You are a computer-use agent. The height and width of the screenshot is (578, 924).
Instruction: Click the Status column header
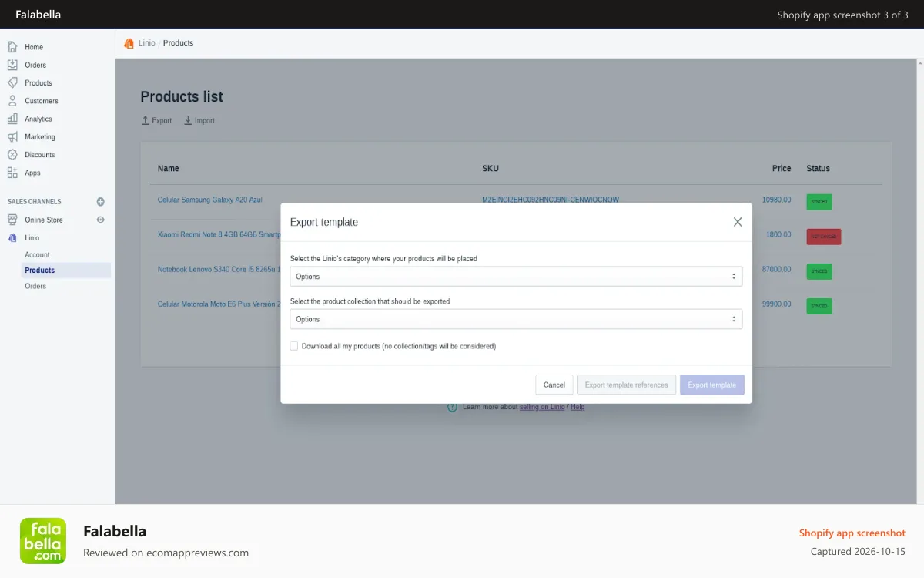tap(818, 168)
